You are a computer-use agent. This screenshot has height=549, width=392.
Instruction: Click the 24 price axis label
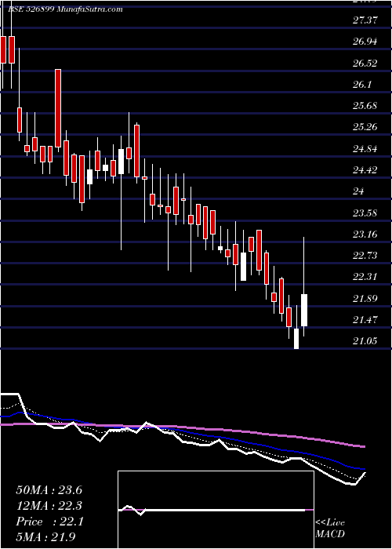tap(358, 191)
